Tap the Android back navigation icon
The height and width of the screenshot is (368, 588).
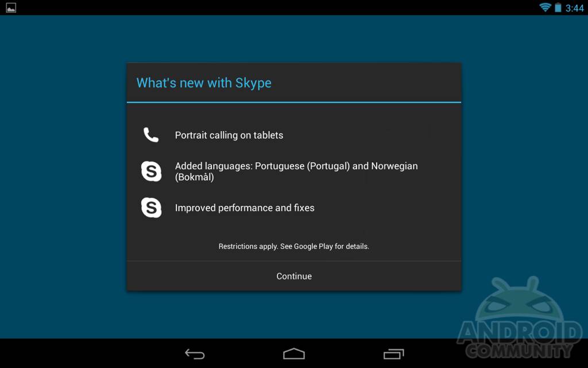(195, 354)
